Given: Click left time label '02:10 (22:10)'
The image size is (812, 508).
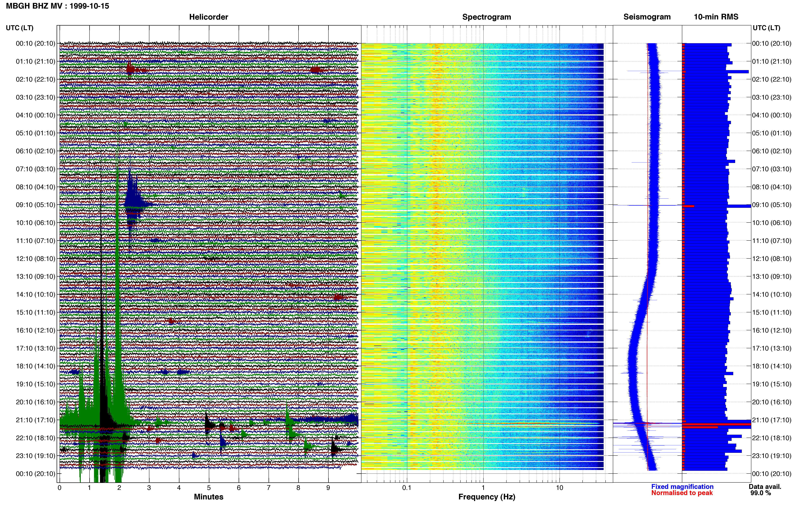Looking at the screenshot, I should pos(36,79).
